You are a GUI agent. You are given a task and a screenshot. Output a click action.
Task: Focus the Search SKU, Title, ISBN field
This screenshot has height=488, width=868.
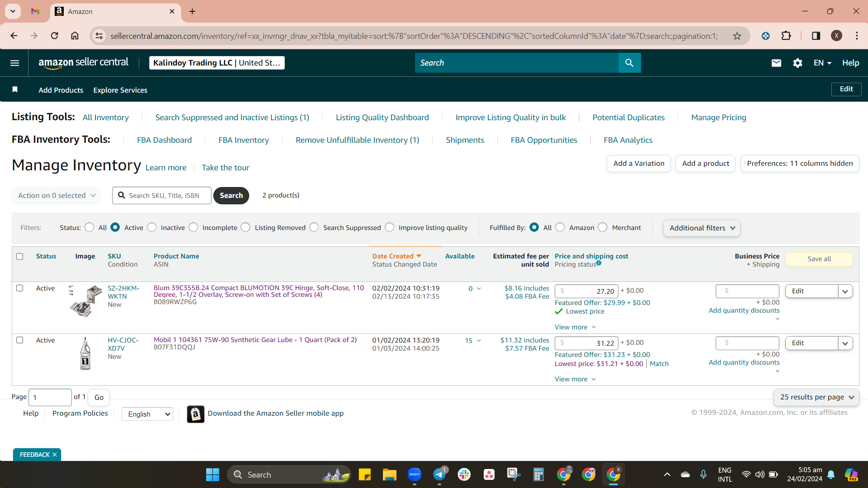162,195
